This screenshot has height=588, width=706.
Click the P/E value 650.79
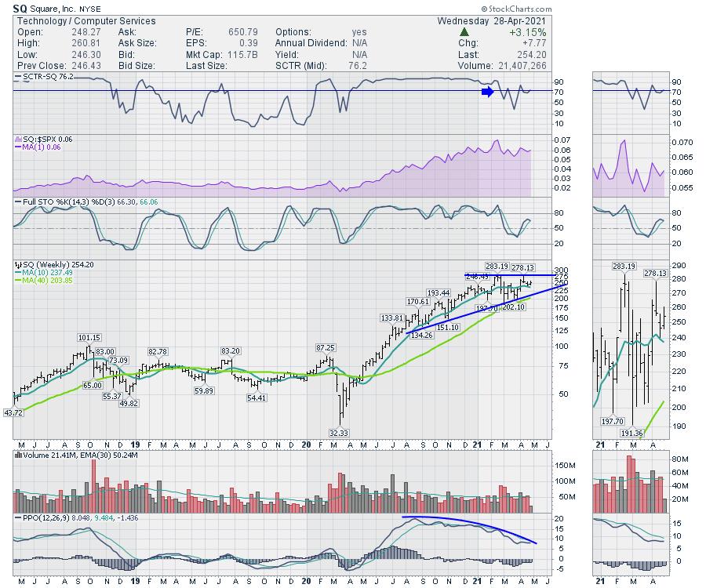[243, 32]
